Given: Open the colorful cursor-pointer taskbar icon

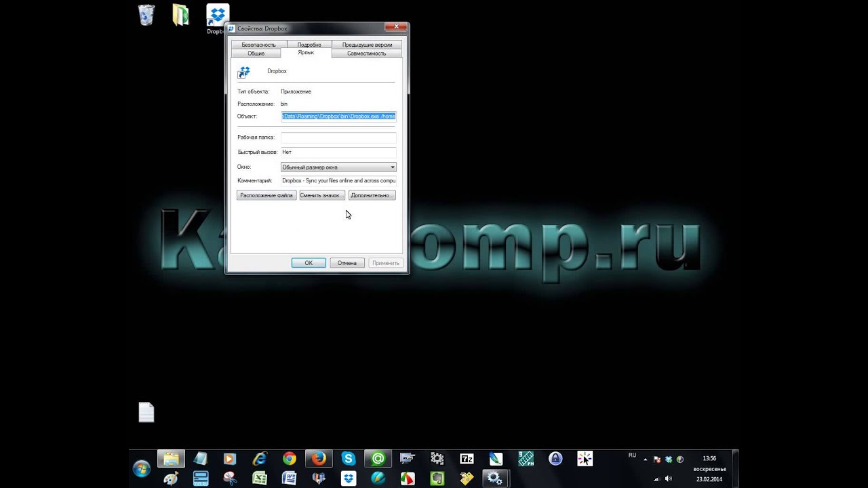Looking at the screenshot, I should [585, 459].
